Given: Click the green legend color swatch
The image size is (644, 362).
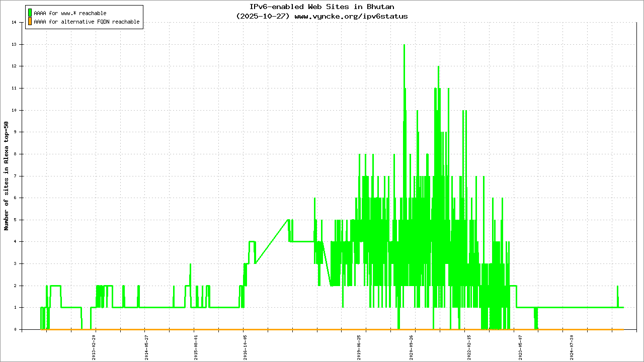Looking at the screenshot, I should click(30, 13).
